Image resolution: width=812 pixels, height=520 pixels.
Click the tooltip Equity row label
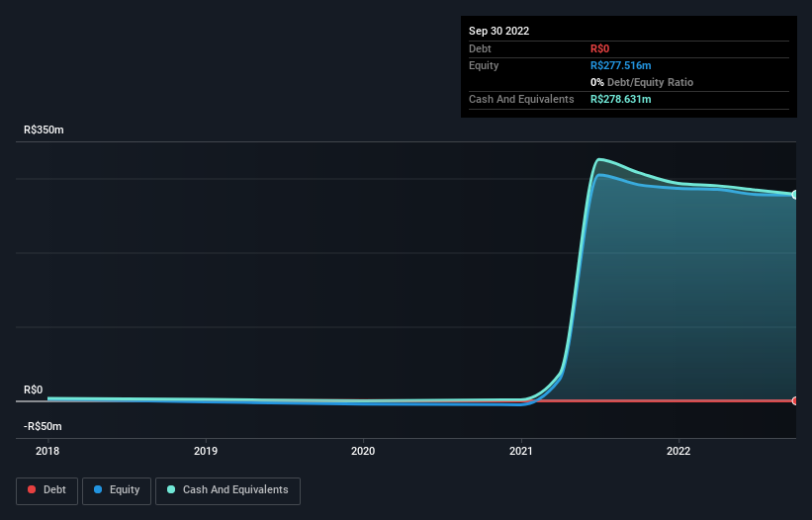(x=484, y=65)
